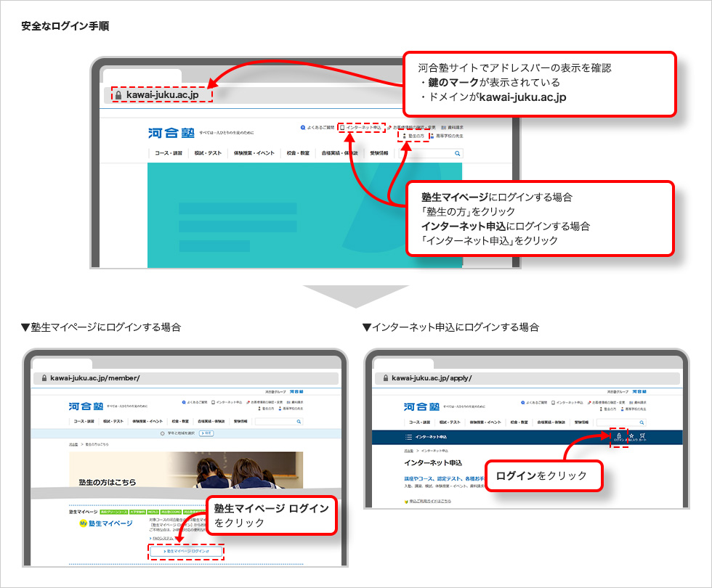Click よくあるご質問 icon link on the member page
This screenshot has width=712, height=588.
[x=195, y=402]
